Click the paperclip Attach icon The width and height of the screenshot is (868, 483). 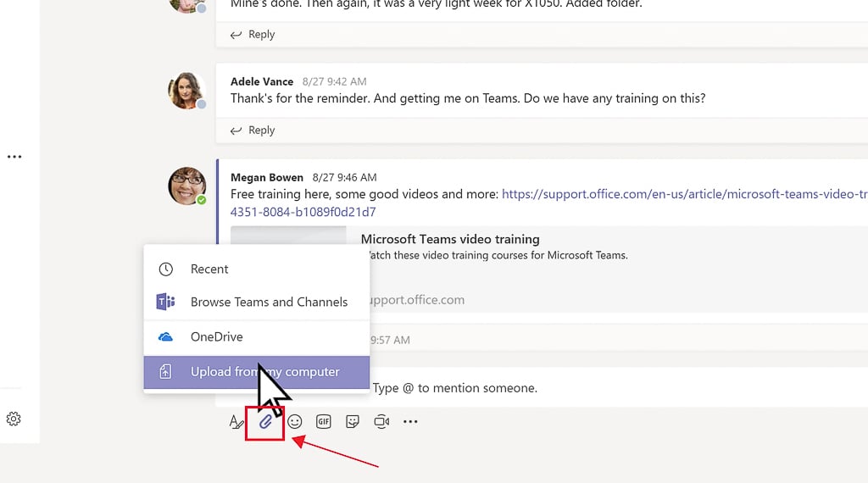265,422
